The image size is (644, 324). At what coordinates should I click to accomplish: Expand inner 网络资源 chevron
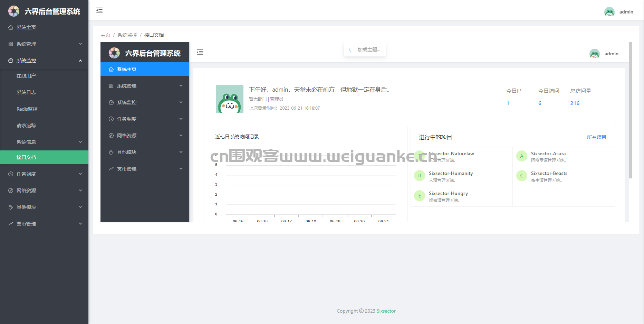181,136
